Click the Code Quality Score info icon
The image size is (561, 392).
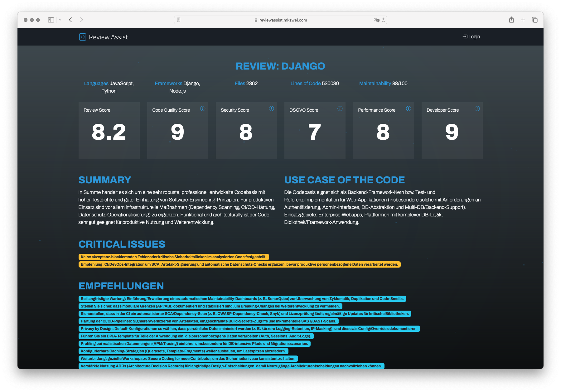click(x=203, y=109)
